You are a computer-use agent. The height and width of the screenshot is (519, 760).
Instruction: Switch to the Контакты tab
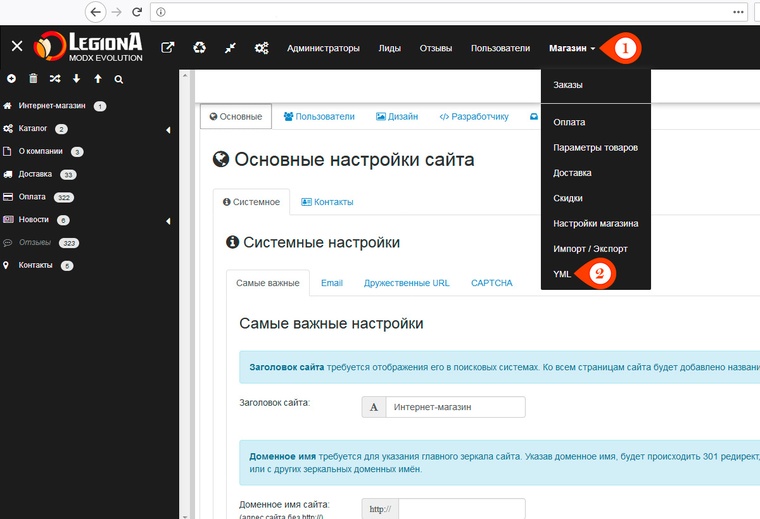(326, 202)
